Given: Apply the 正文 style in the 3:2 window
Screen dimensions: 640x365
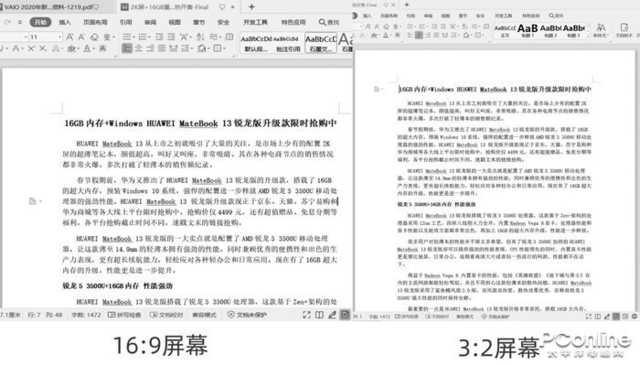Looking at the screenshot, I should [x=505, y=31].
